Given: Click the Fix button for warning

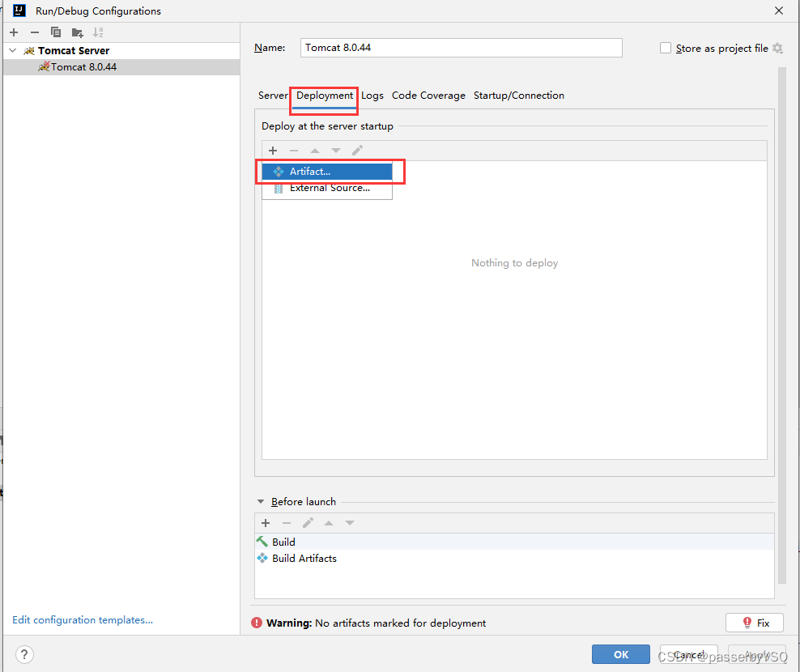Looking at the screenshot, I should coord(755,623).
